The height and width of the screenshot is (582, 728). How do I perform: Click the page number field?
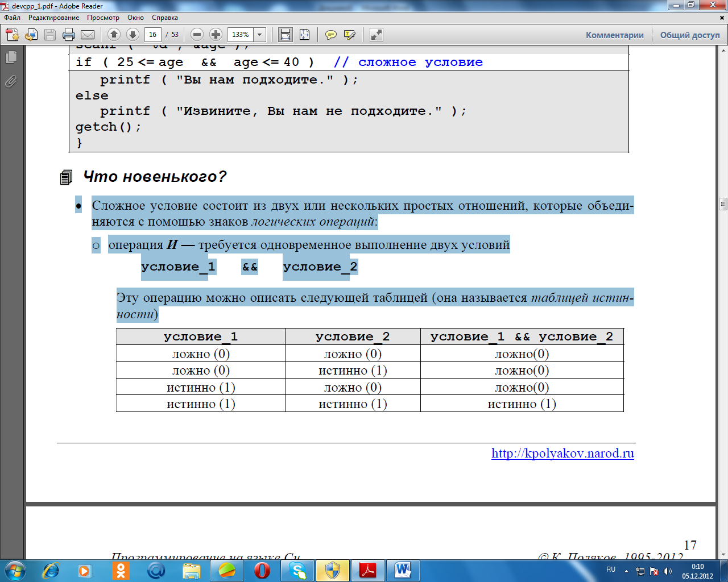152,35
